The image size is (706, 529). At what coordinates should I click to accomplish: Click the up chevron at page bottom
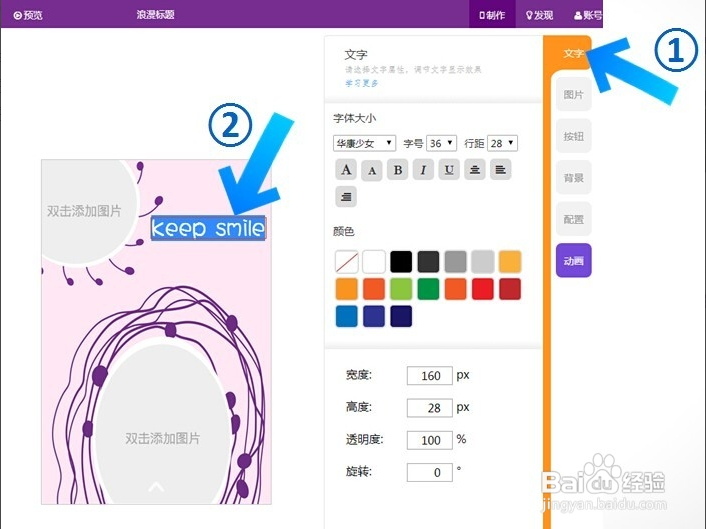(156, 487)
